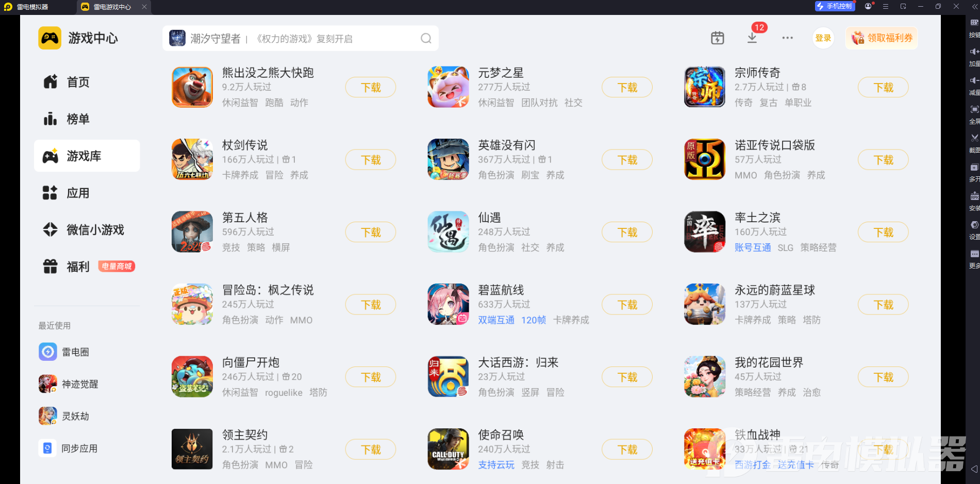Download 第五人格 game

point(371,232)
